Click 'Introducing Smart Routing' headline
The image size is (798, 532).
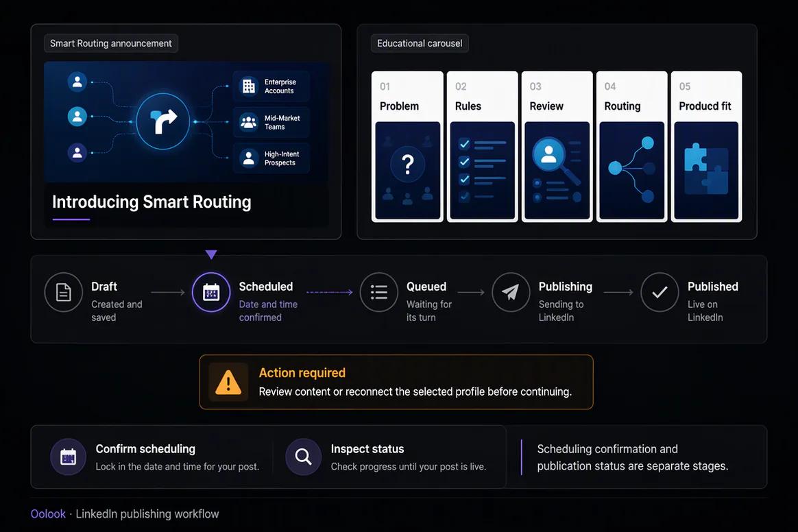pyautogui.click(x=152, y=202)
